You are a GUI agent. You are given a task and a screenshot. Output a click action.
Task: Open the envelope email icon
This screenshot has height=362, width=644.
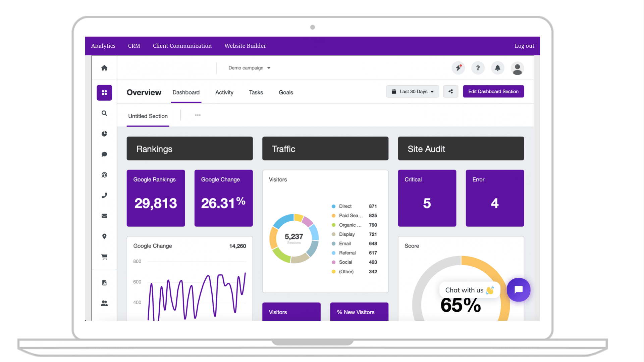click(104, 216)
